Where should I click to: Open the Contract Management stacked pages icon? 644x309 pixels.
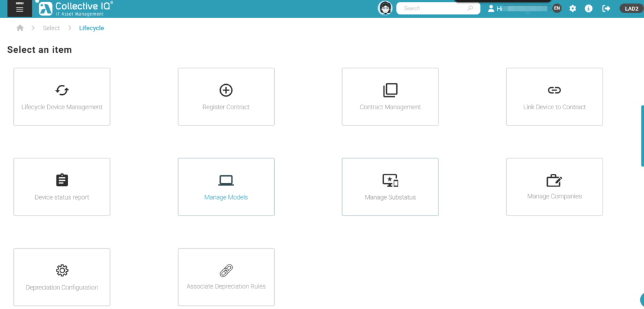390,90
